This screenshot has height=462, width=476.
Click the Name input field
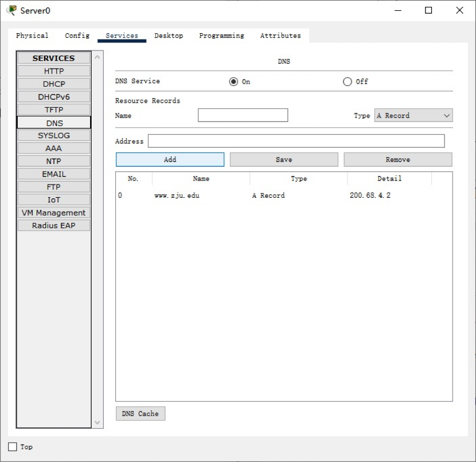pos(243,116)
